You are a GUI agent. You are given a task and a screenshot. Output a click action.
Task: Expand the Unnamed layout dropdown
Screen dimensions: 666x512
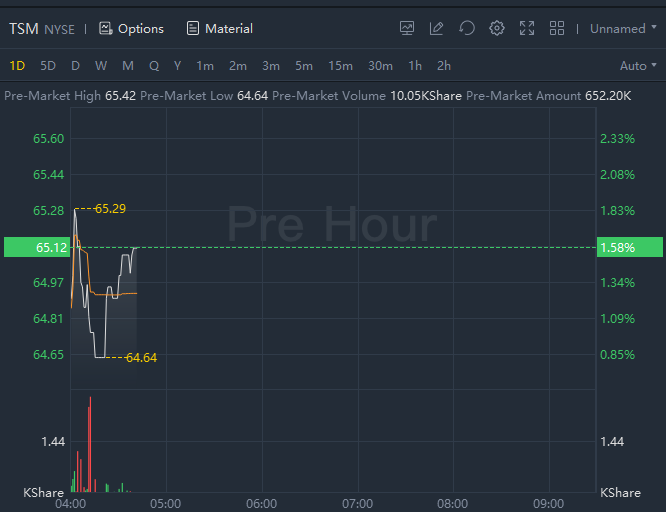point(624,28)
